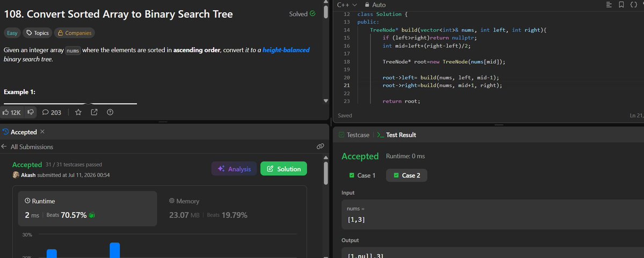Open the height-balanced definition link
This screenshot has height=258, width=644.
286,50
